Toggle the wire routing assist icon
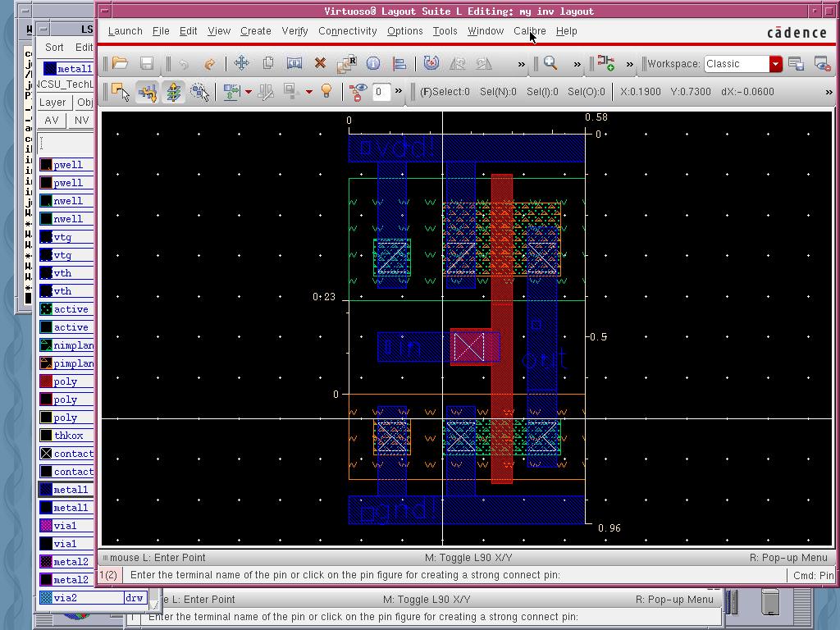 coord(147,92)
